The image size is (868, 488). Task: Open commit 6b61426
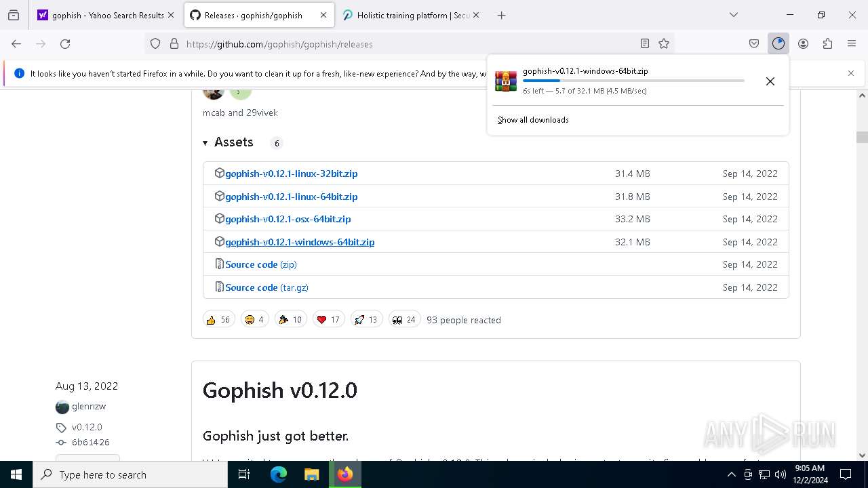tap(90, 443)
